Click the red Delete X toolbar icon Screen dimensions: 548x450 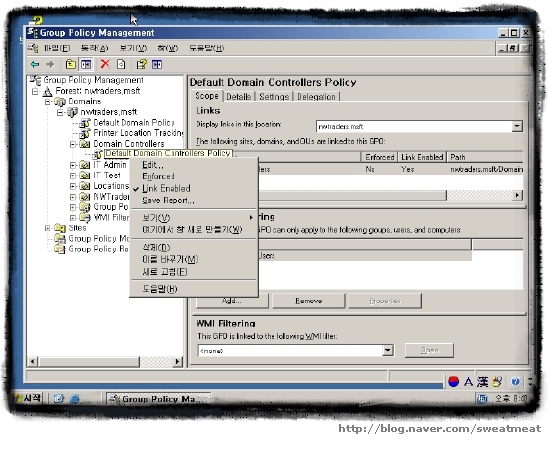(105, 64)
